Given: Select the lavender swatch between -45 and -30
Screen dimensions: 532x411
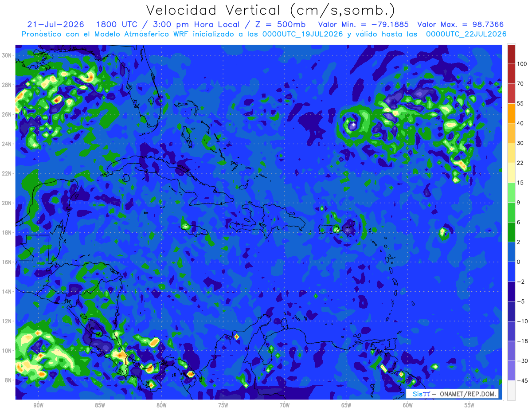Looking at the screenshot, I should (511, 371).
